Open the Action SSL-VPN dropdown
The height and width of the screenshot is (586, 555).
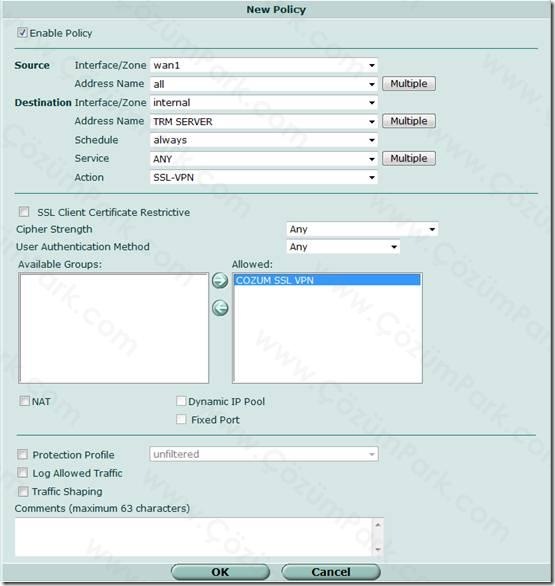[263, 177]
